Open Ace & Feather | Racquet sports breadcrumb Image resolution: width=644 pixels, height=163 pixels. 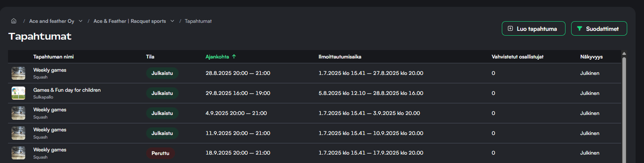[129, 21]
